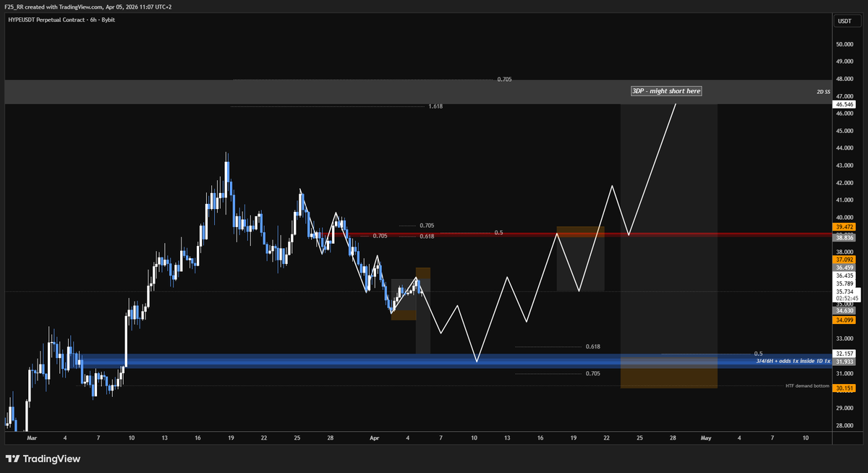Click the Apr label on time axis

pyautogui.click(x=375, y=438)
